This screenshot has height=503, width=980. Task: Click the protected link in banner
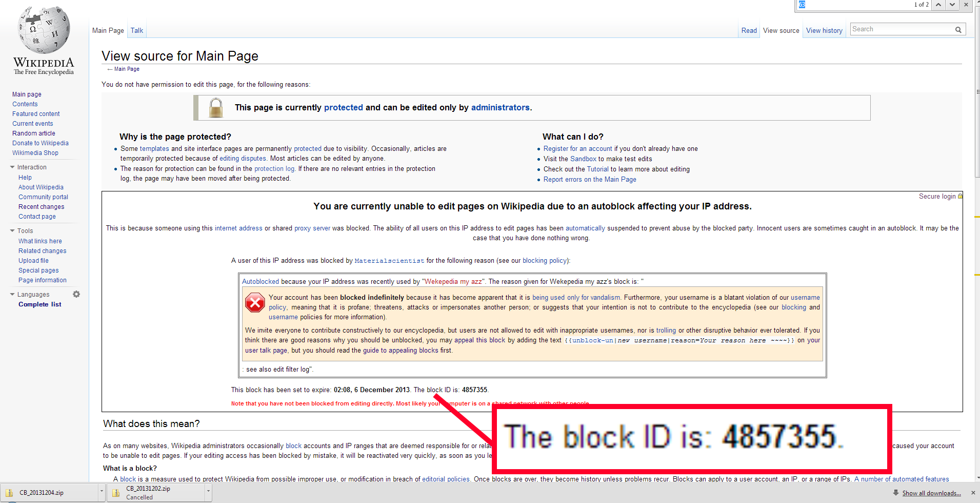[x=344, y=107]
